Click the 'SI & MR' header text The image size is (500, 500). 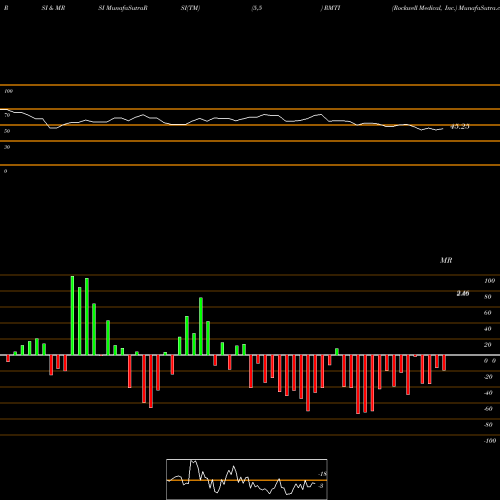53,8
